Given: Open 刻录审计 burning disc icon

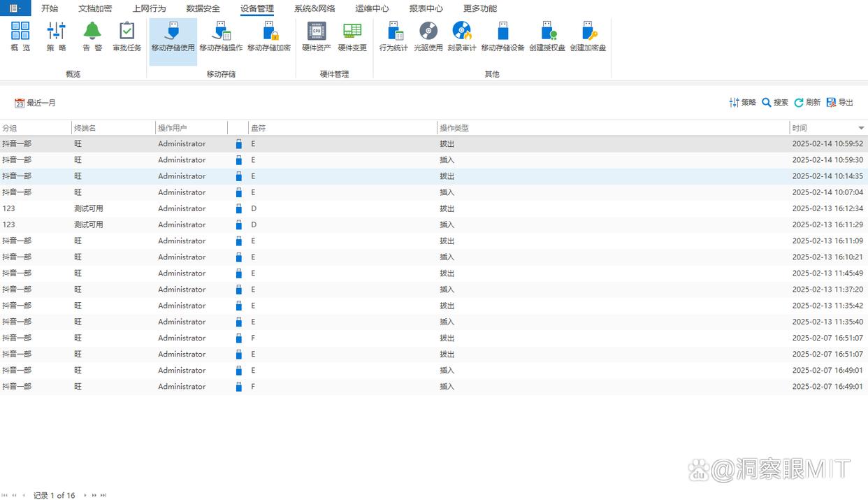Looking at the screenshot, I should (x=462, y=31).
